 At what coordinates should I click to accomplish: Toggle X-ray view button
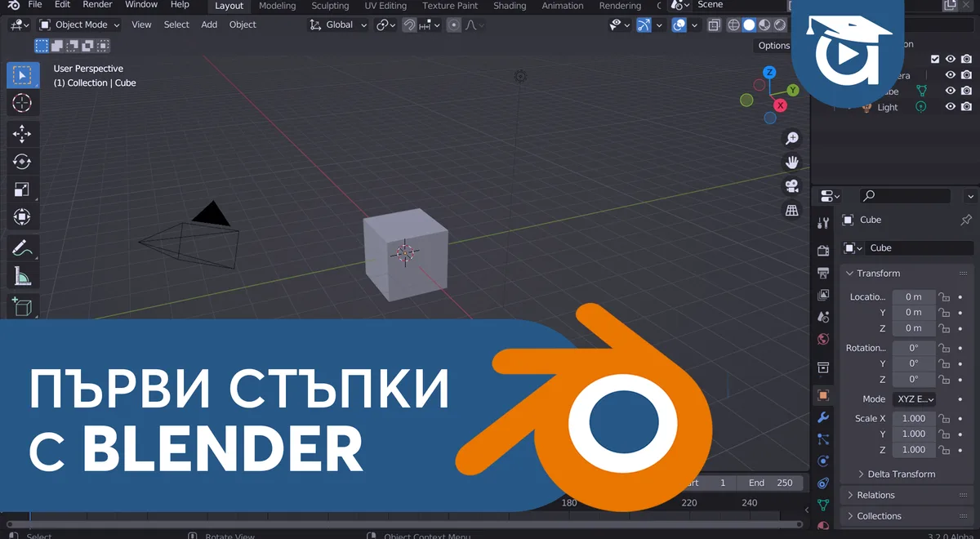pyautogui.click(x=715, y=25)
